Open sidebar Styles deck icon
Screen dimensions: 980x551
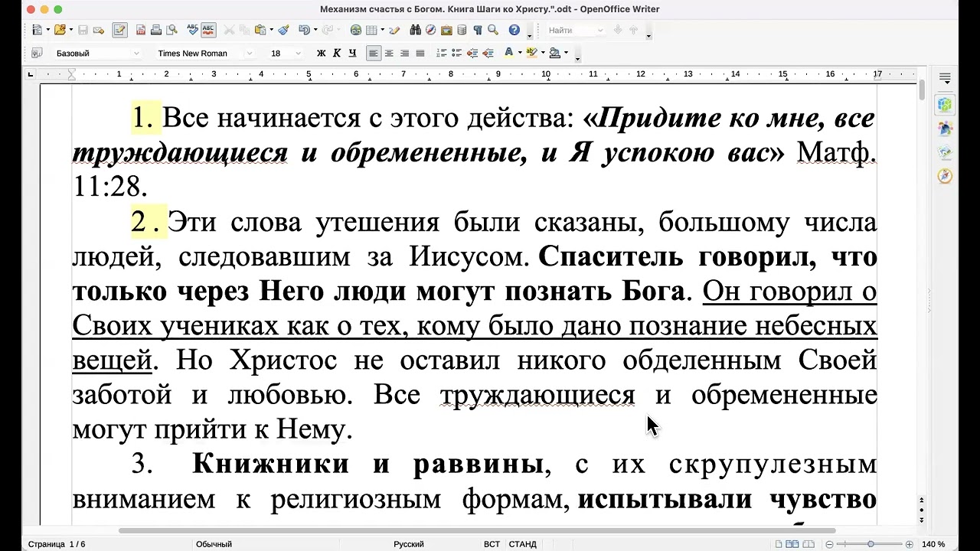click(945, 129)
